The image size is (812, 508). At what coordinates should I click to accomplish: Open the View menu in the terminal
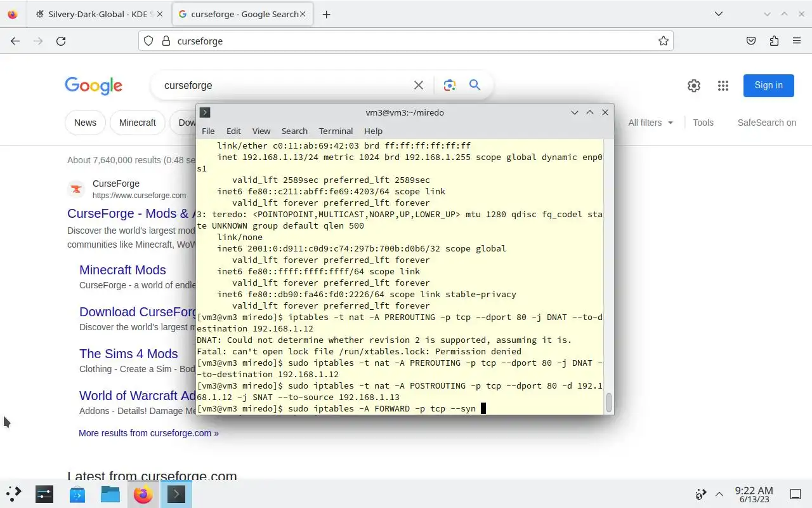[261, 131]
